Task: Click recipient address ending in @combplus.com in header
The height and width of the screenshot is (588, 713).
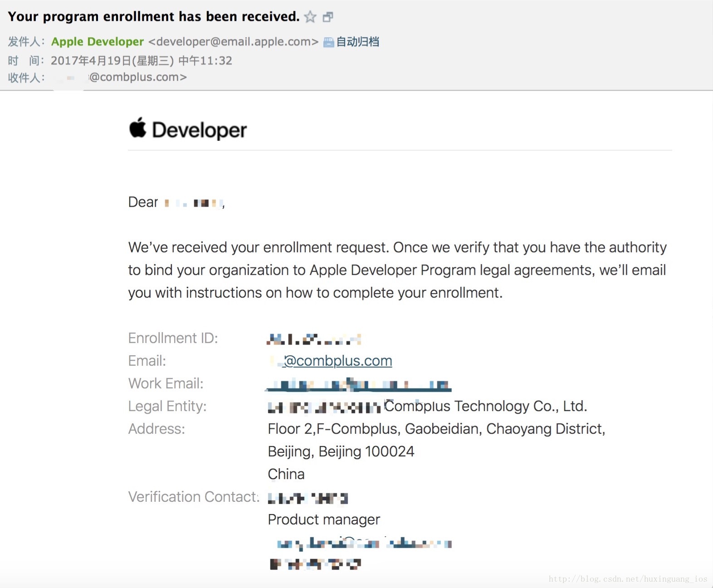Action: [x=137, y=77]
